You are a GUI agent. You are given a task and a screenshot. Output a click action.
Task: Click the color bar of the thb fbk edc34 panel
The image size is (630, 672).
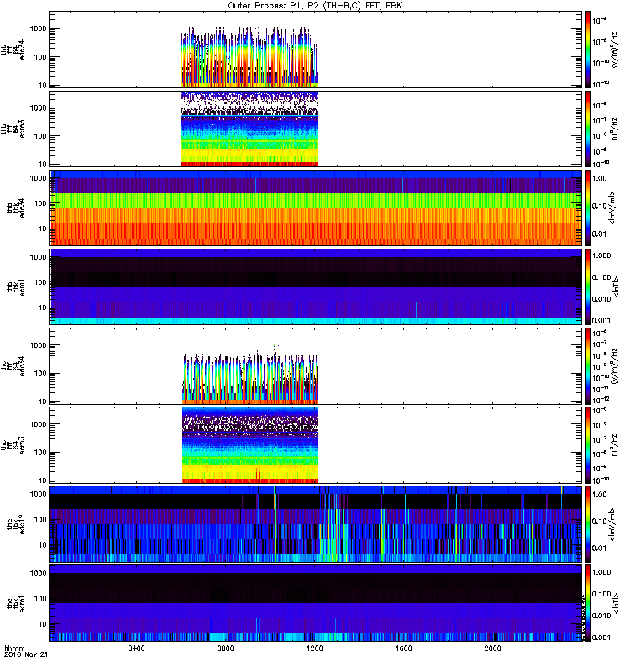coord(588,207)
